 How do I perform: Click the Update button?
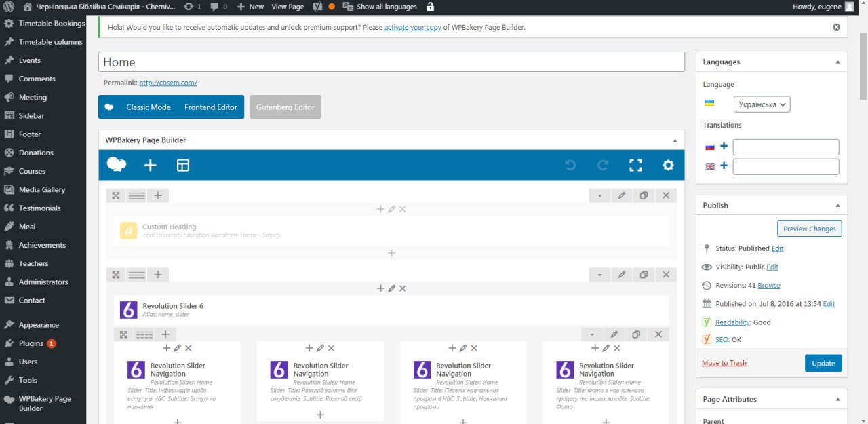pos(823,363)
